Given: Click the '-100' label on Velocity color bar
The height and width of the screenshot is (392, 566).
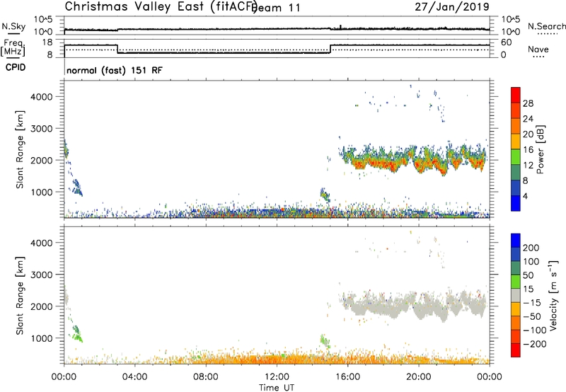Looking at the screenshot, I should (535, 330).
